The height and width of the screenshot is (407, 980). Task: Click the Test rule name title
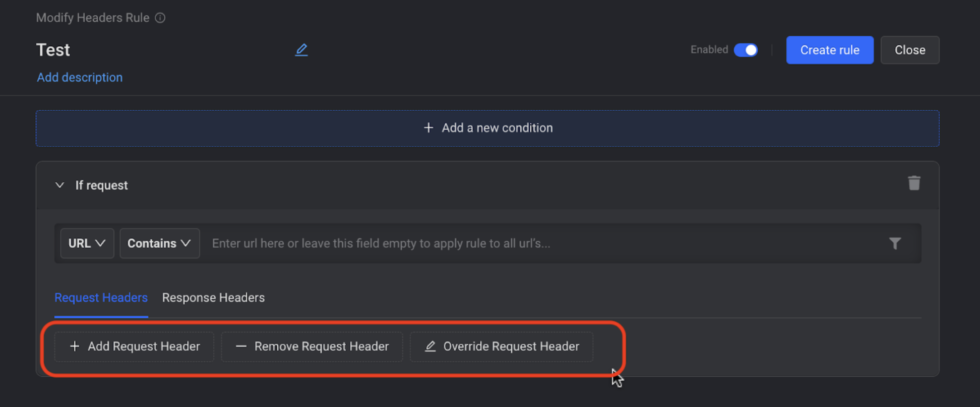(x=53, y=50)
